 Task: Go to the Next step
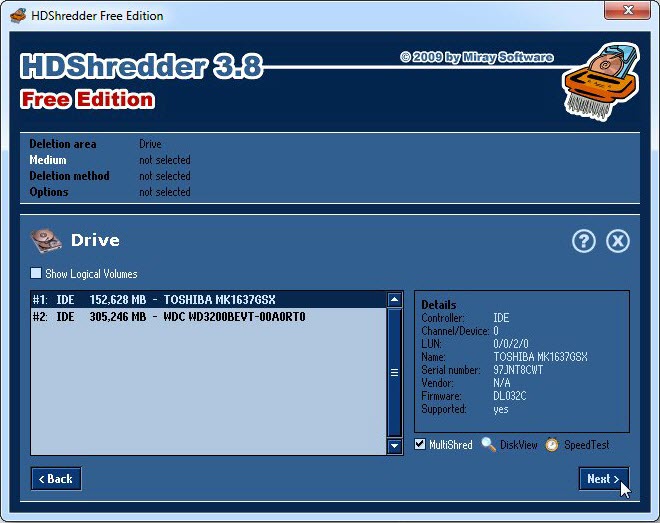tap(603, 479)
